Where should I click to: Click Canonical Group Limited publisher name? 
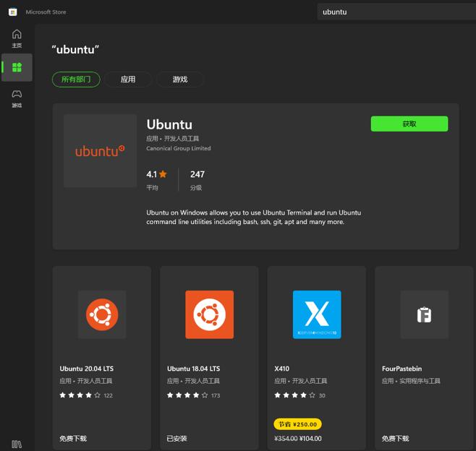click(179, 148)
